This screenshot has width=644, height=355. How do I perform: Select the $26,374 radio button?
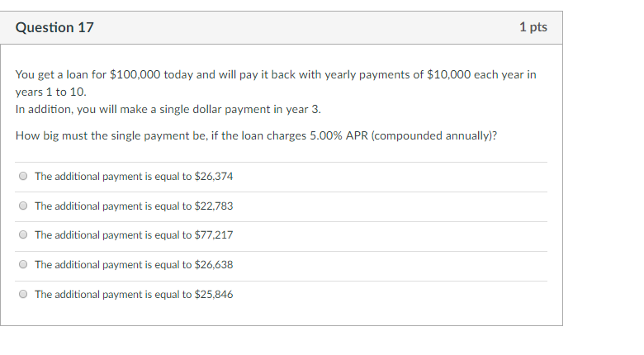pyautogui.click(x=23, y=177)
